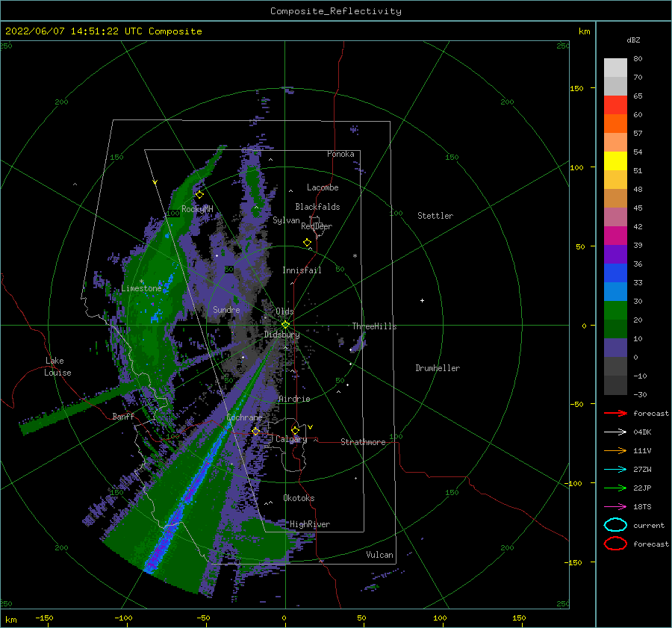Click the yellow diamond marker near RedDeer
672x628 pixels.
[x=308, y=243]
